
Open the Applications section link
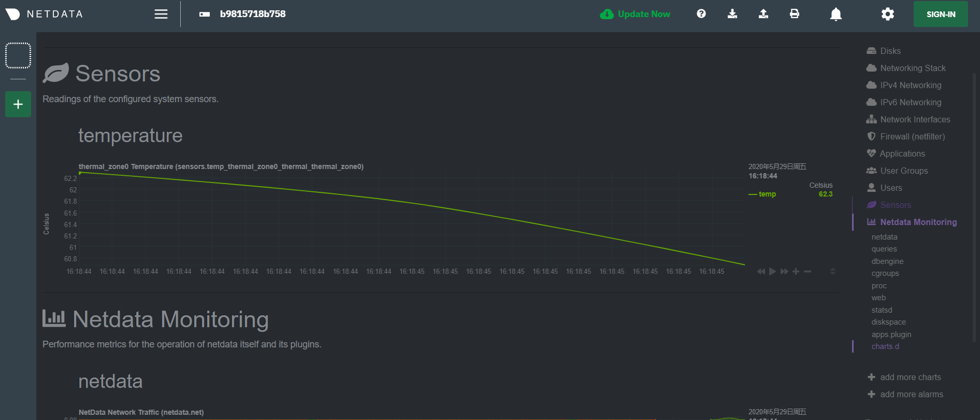(902, 153)
